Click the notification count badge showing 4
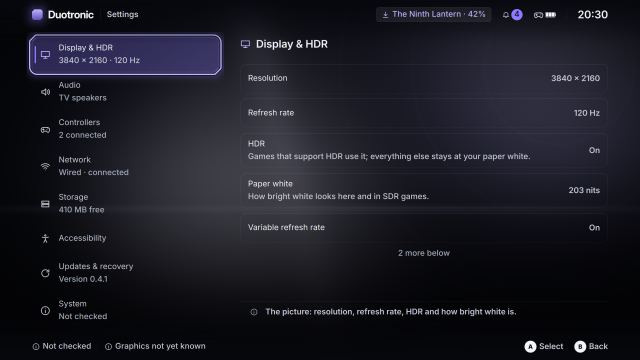 (x=517, y=14)
